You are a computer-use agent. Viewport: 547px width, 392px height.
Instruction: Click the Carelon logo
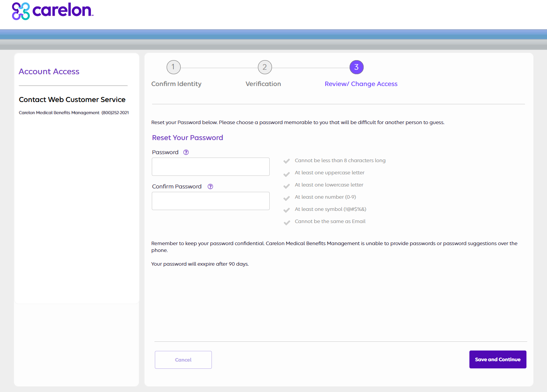click(52, 11)
